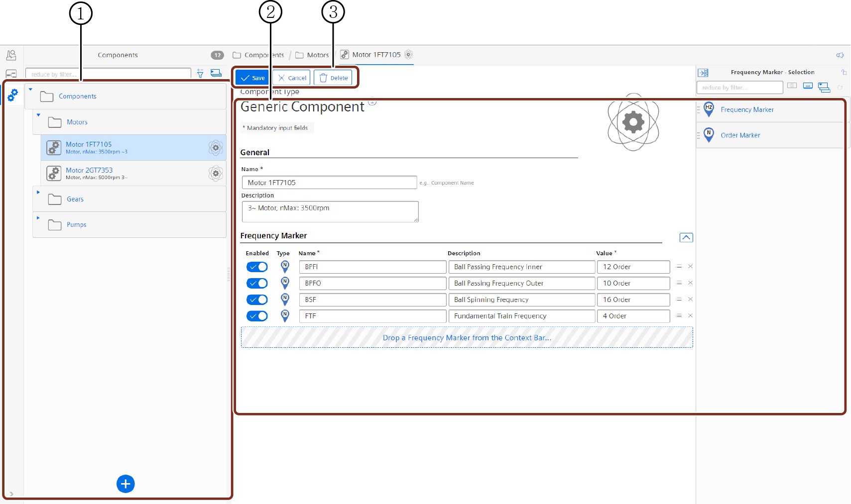Remove the BPFI frequency marker row

coord(690,267)
